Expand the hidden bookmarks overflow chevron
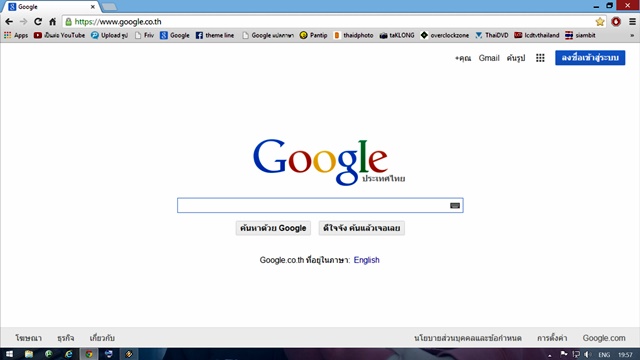 tap(632, 36)
